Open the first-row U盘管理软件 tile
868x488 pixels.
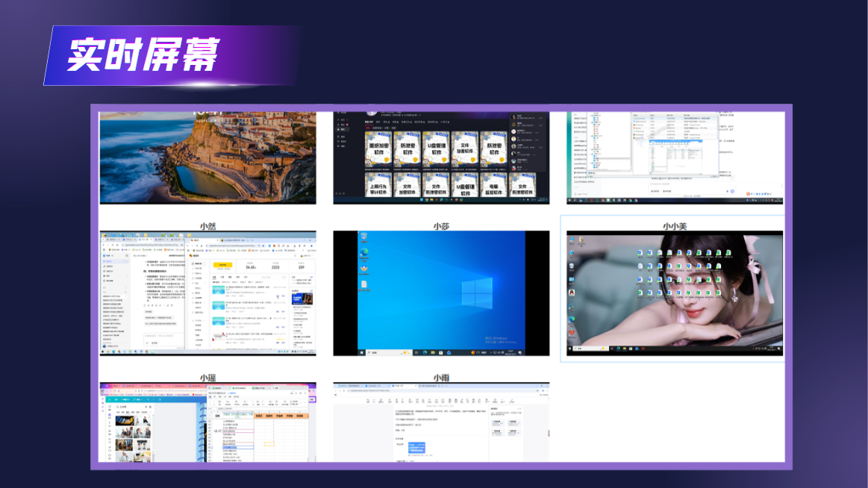tap(436, 148)
